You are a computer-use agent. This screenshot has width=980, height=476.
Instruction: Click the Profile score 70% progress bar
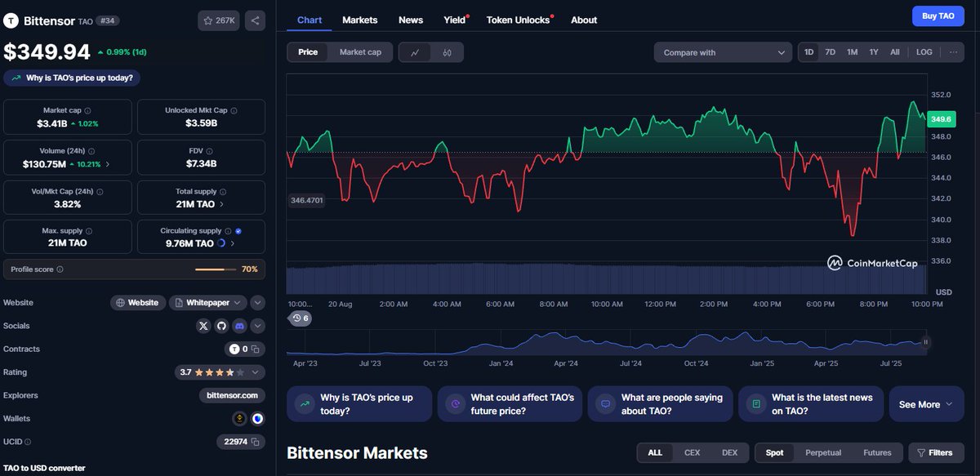point(216,269)
